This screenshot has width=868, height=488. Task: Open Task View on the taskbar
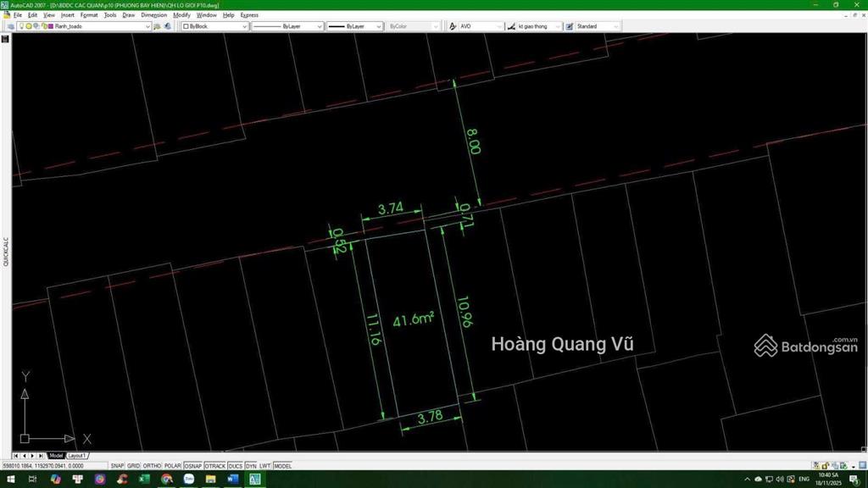click(x=33, y=480)
